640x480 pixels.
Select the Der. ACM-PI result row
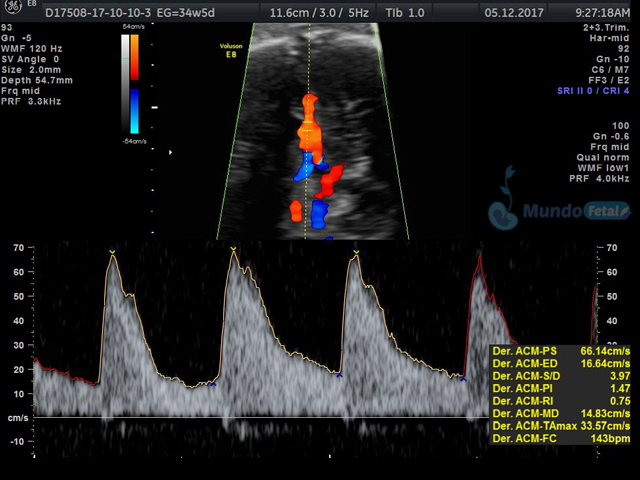[x=561, y=388]
